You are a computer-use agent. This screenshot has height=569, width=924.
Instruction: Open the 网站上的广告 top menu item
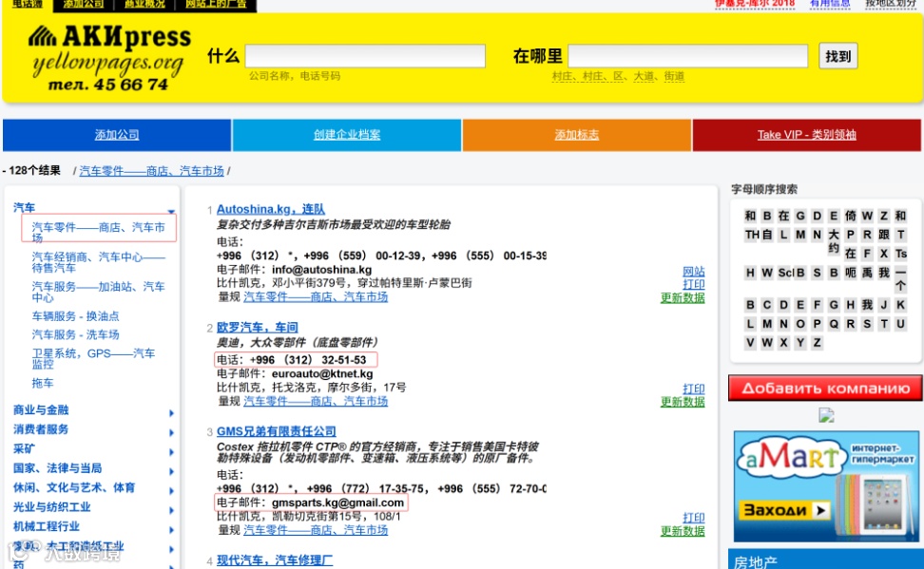216,5
